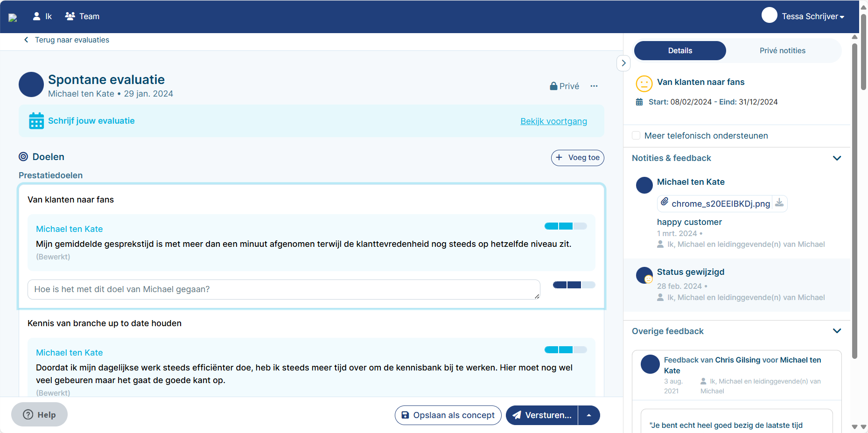
Task: Click Chris Gilsing feedback avatar
Action: point(650,364)
